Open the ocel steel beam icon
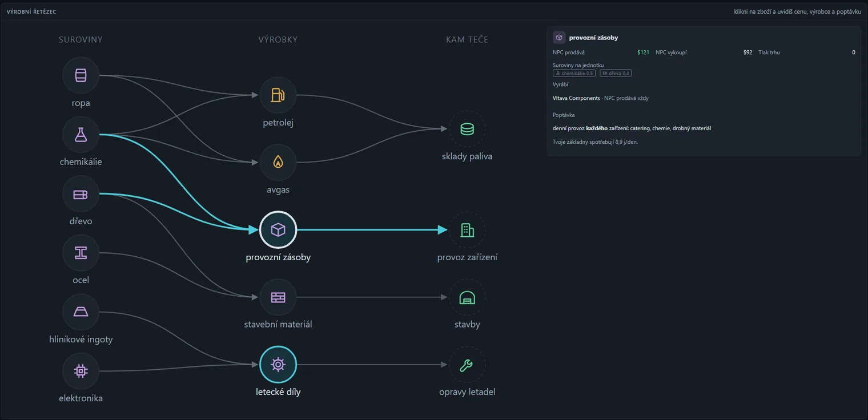 (81, 253)
